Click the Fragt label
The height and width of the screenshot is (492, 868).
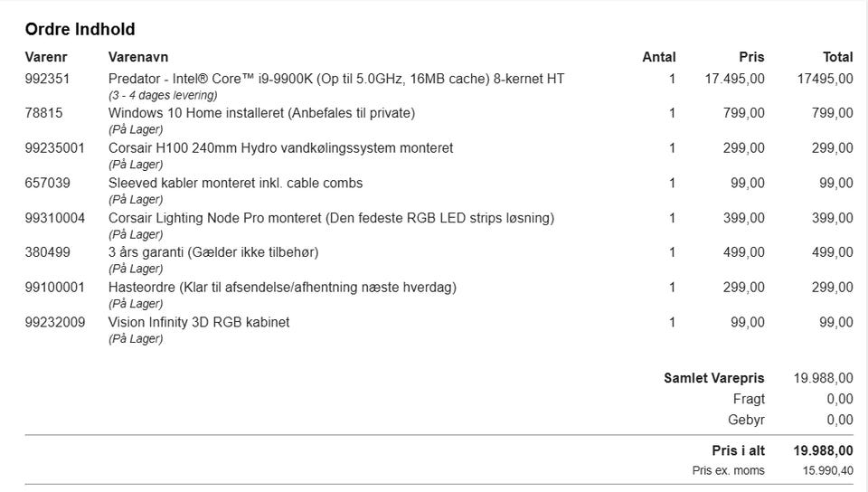(749, 399)
